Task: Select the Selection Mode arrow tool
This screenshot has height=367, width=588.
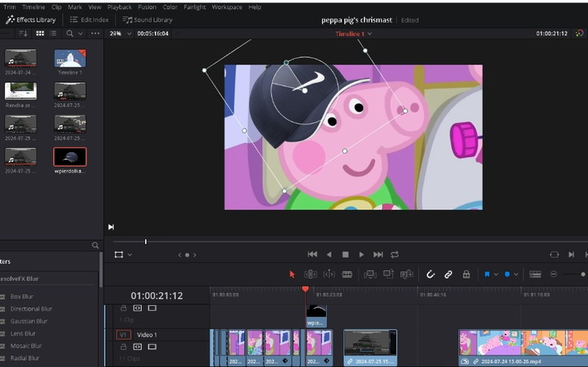Action: click(292, 274)
